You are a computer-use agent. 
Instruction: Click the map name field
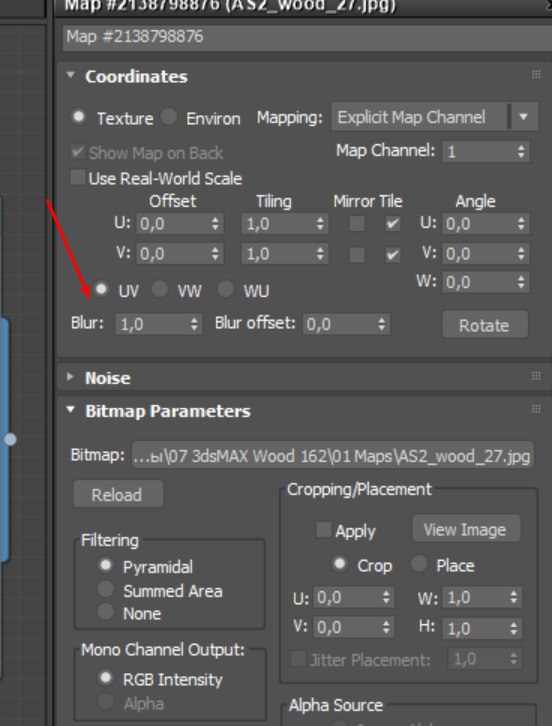pos(306,37)
